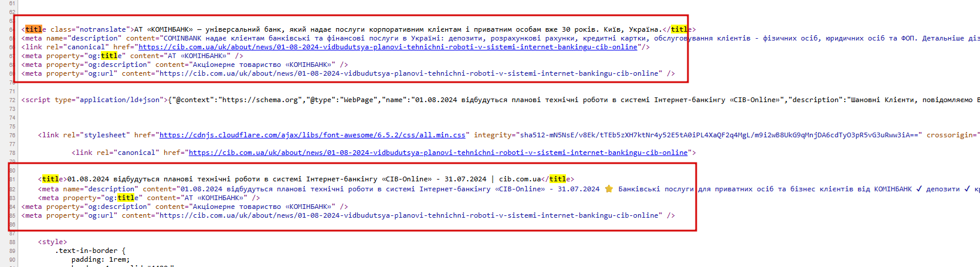Click highlighted closing title tag after cib.com.ua
Image resolution: width=980 pixels, height=267 pixels.
(x=558, y=179)
